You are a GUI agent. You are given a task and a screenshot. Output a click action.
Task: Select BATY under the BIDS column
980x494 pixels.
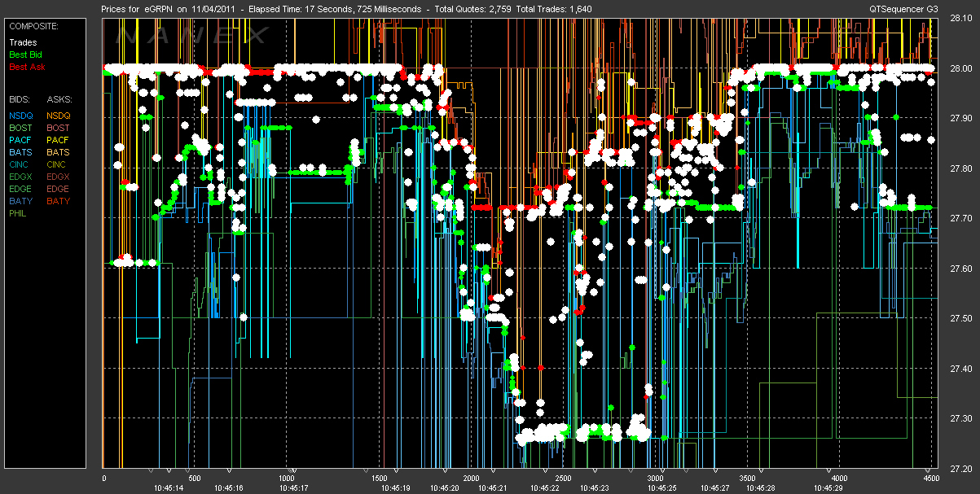pyautogui.click(x=20, y=200)
